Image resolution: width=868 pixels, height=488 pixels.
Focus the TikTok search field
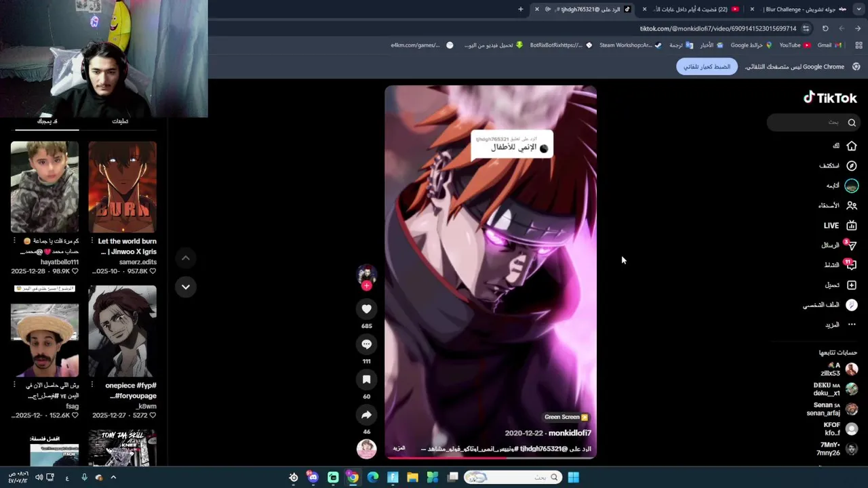tap(814, 122)
